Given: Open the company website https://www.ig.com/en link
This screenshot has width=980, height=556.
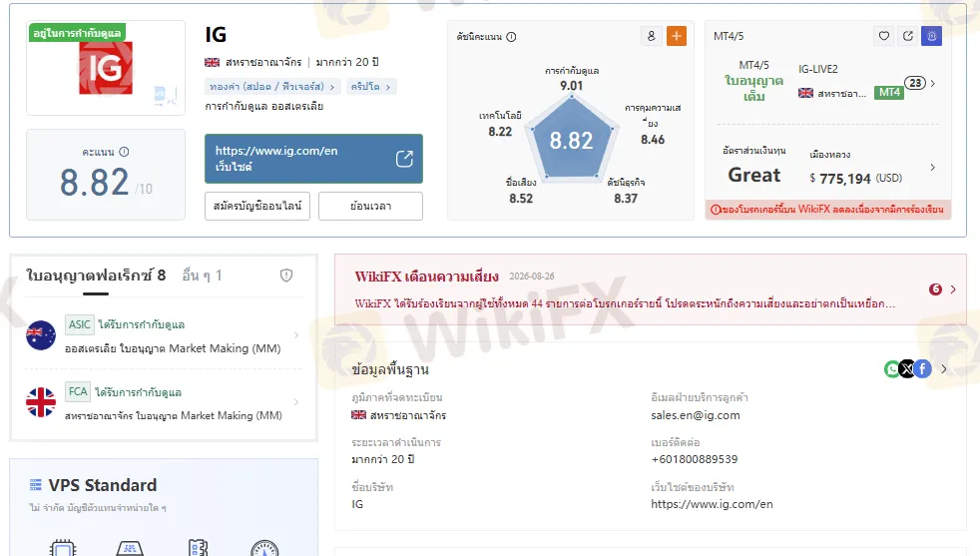Looking at the screenshot, I should (x=712, y=504).
